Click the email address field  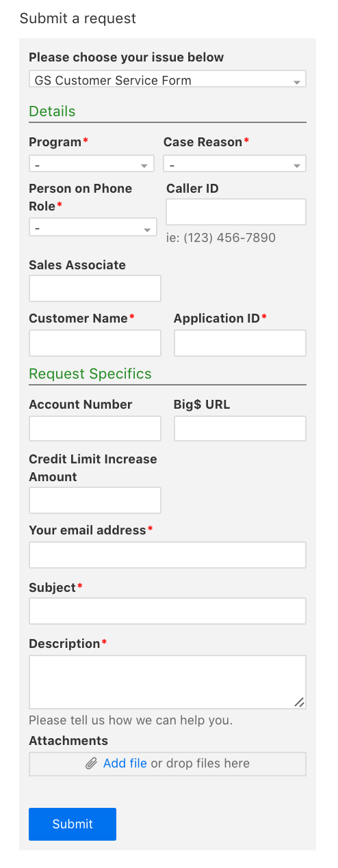(168, 555)
